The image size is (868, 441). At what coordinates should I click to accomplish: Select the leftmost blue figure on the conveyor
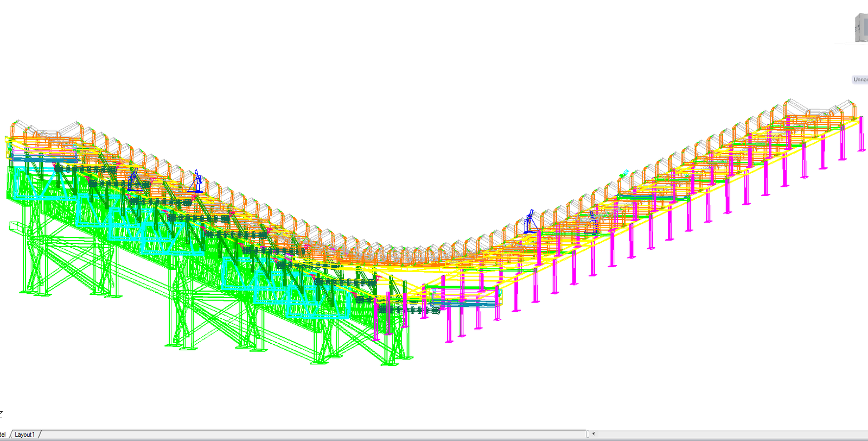(x=133, y=179)
